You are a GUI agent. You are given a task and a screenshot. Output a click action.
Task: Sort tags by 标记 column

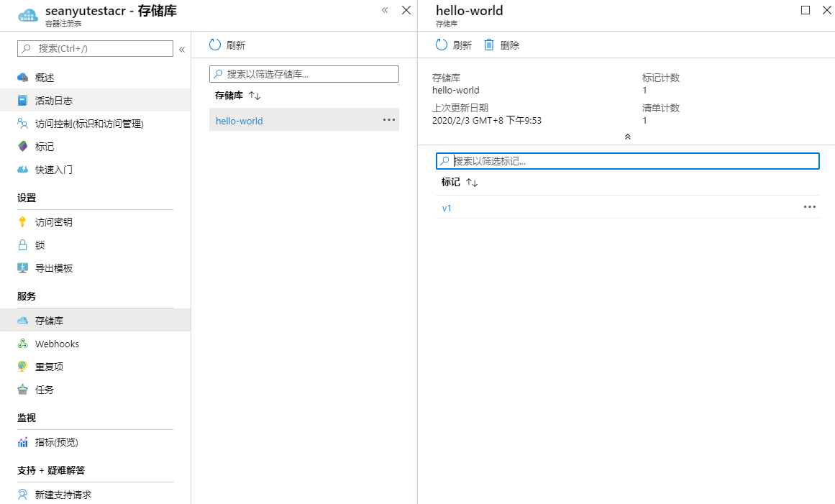coord(460,183)
